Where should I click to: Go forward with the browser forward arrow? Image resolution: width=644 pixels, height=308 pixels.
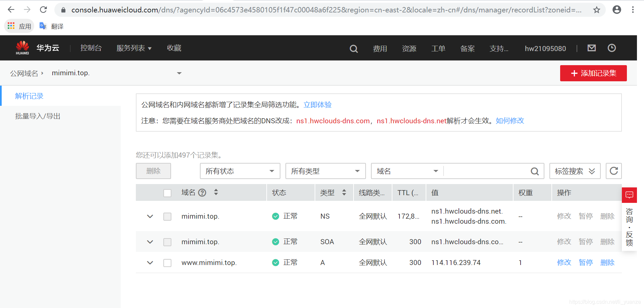(27, 10)
